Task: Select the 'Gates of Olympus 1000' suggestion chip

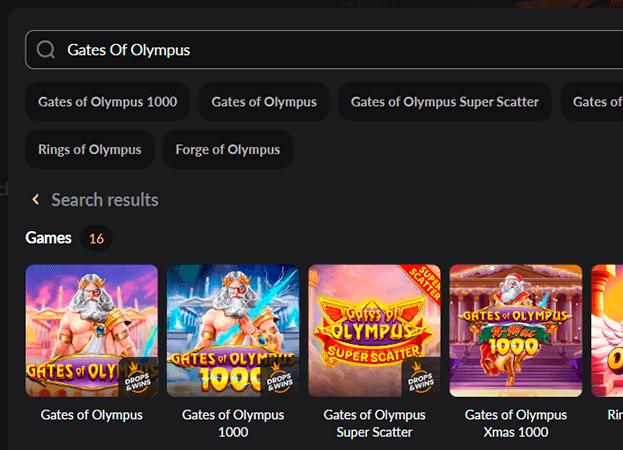Action: [108, 102]
